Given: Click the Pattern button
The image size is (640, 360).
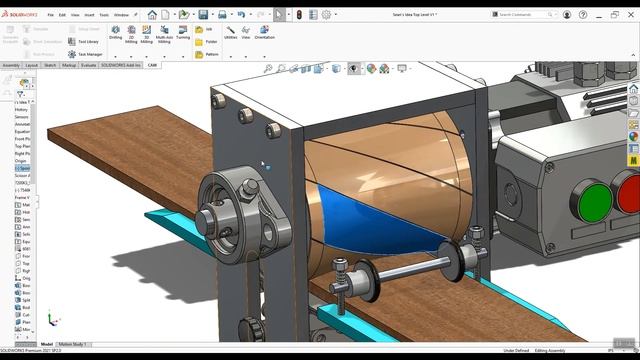Looking at the screenshot, I should point(207,54).
